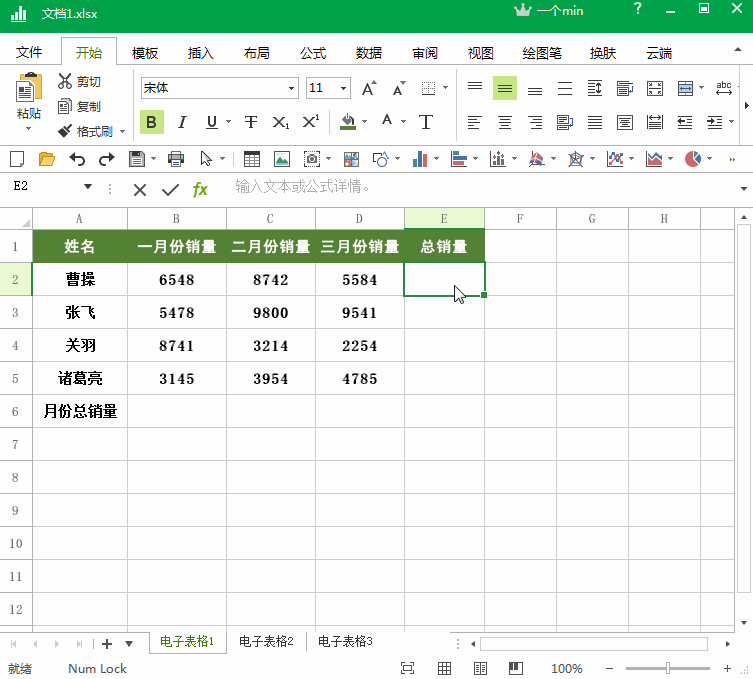The height and width of the screenshot is (679, 753).
Task: Click the printer icon
Action: pyautogui.click(x=176, y=158)
